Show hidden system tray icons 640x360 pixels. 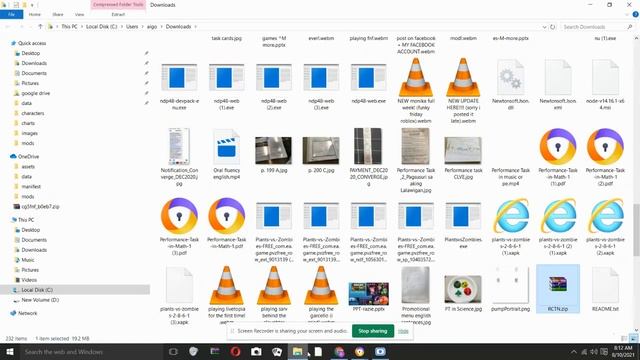573,351
